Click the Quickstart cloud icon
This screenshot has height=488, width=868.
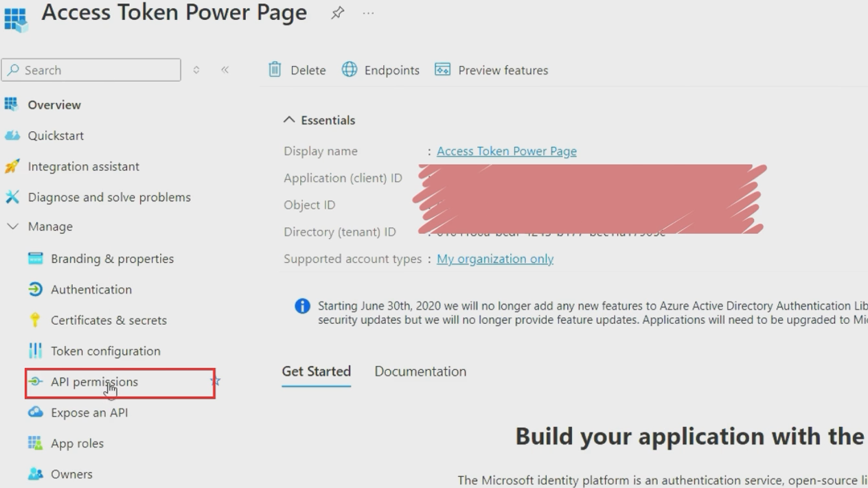(12, 135)
